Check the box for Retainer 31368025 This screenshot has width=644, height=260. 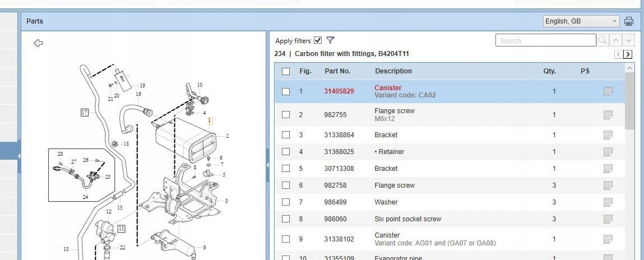286,152
